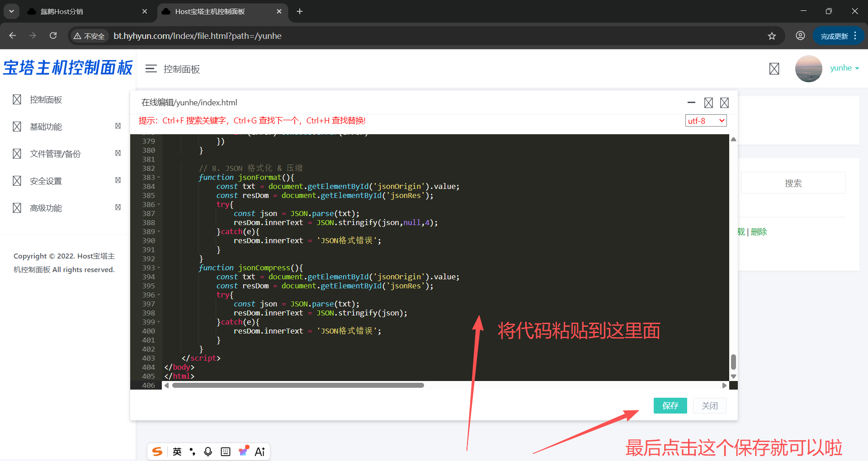Click the microphone voice input icon
Viewport: 868px width, 461px height.
[208, 452]
